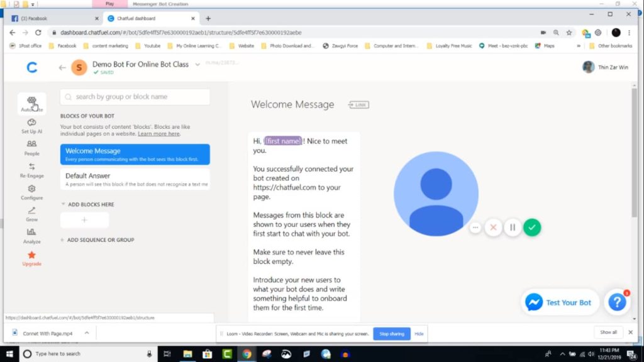Open the more options ellipsis near webcam
This screenshot has width=644, height=362.
[x=475, y=228]
